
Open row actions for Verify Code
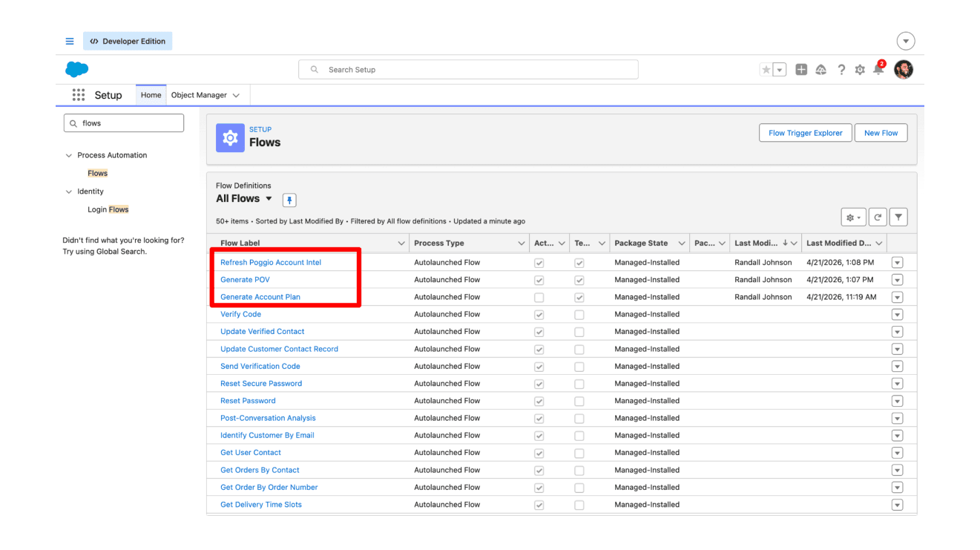coord(897,315)
